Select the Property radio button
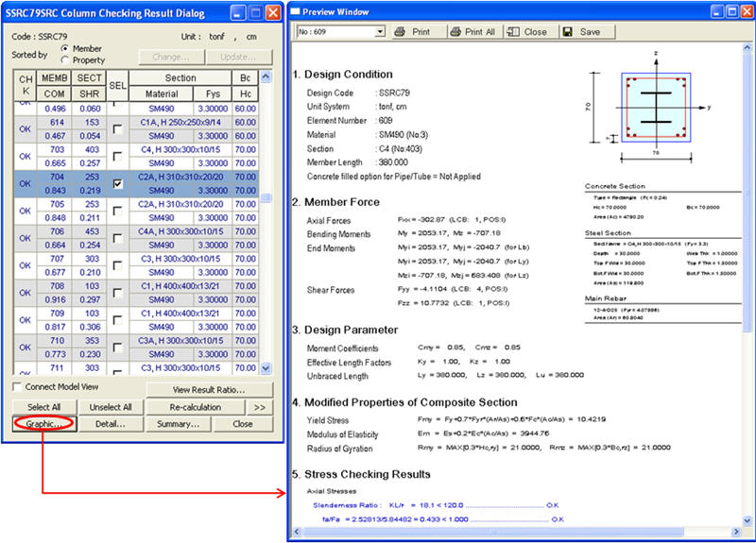The width and height of the screenshot is (756, 543). click(65, 60)
